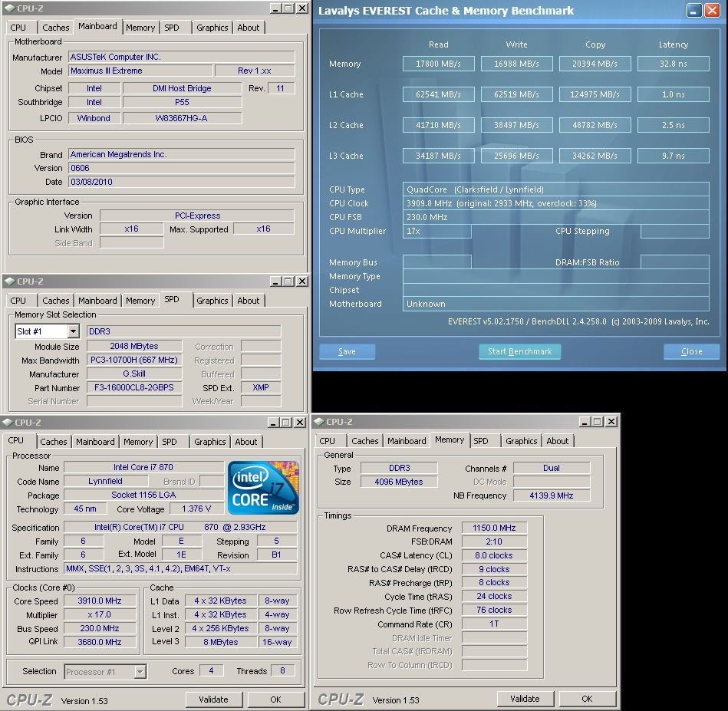This screenshot has width=728, height=711.
Task: Click OK in the Timings CPU-Z window
Action: 587,699
